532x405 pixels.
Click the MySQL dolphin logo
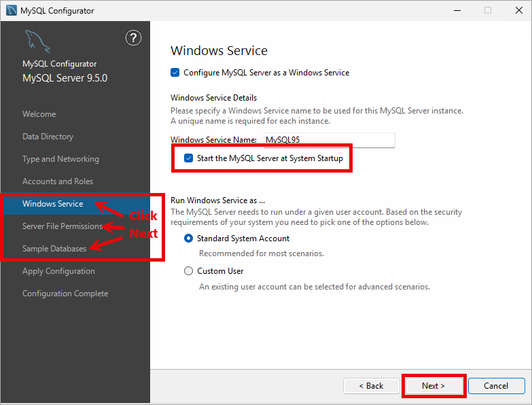tap(36, 41)
